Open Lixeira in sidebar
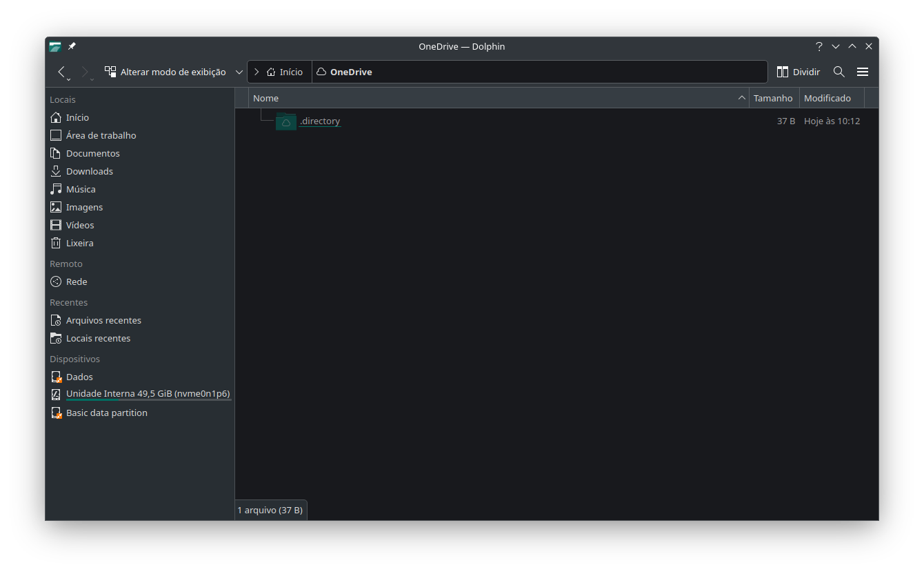 pos(140,243)
